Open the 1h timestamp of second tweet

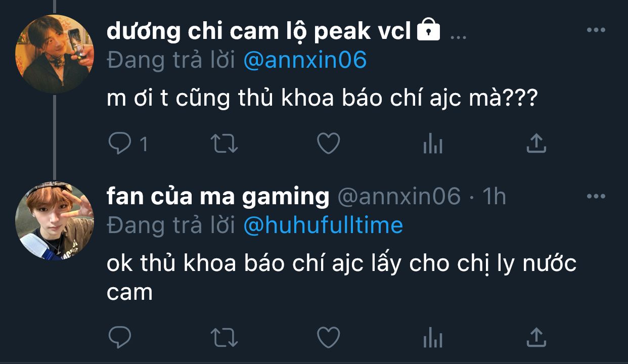point(494,196)
